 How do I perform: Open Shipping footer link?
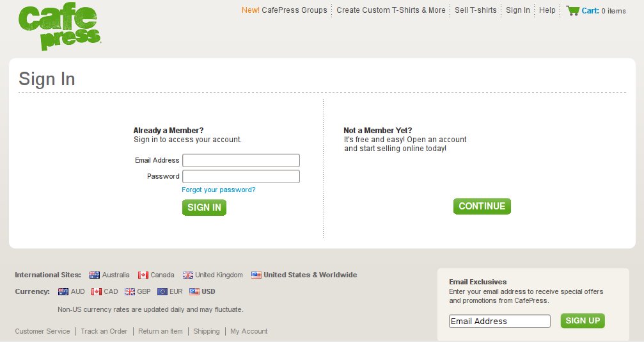click(x=206, y=331)
